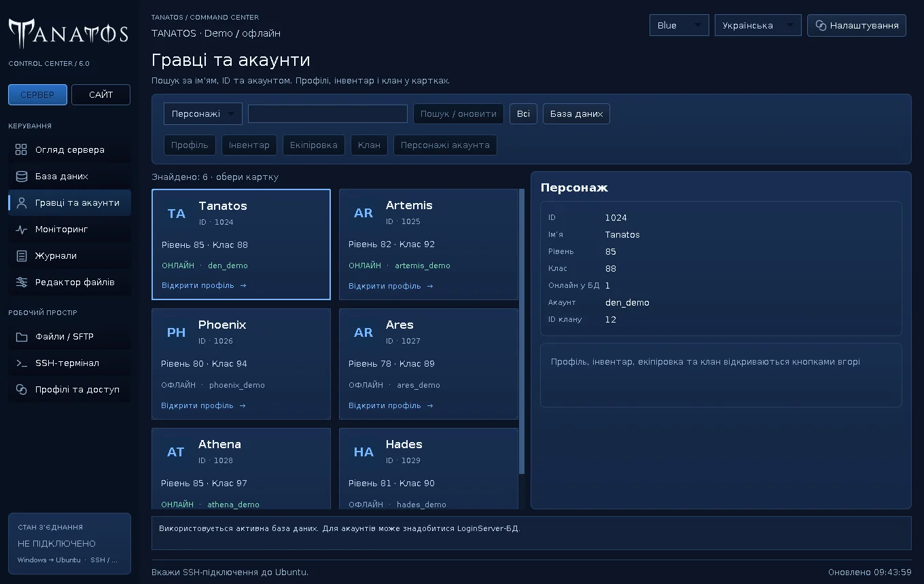Click the File editor sliders icon
924x584 pixels.
click(21, 282)
